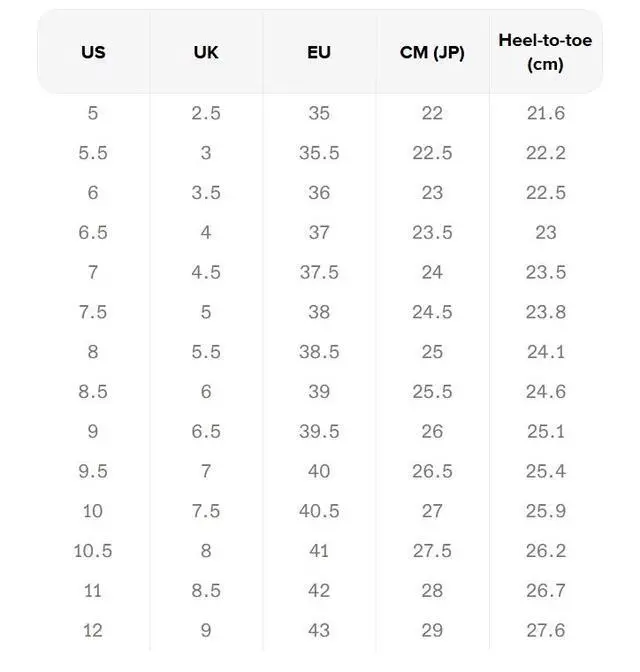Image resolution: width=640 pixels, height=672 pixels.
Task: Click the 24.5 value in CM (JP) column
Action: [x=432, y=312]
